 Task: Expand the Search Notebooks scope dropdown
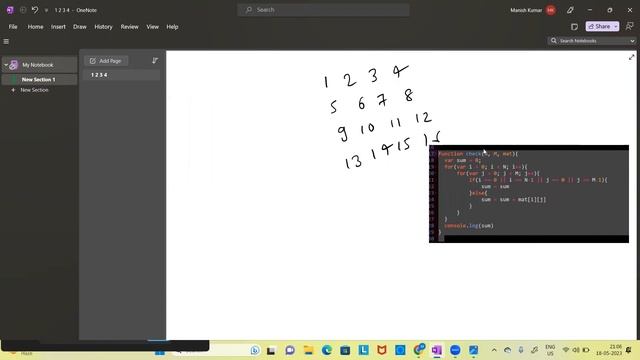pyautogui.click(x=632, y=41)
